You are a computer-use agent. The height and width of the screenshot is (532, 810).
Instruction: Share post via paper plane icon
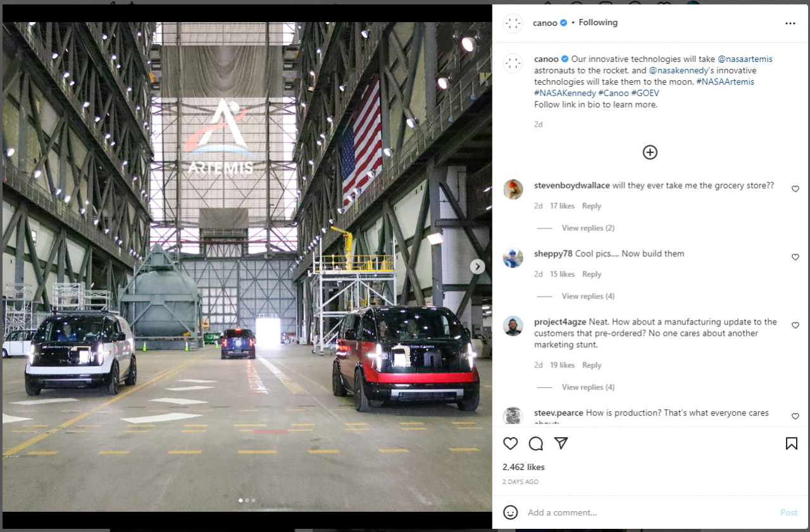pyautogui.click(x=561, y=443)
